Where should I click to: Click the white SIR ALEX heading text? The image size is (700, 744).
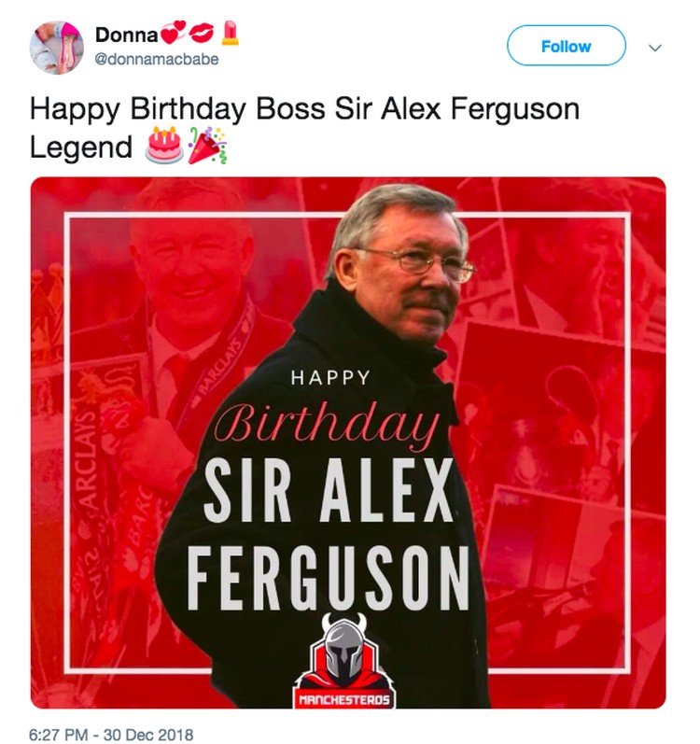(x=329, y=491)
